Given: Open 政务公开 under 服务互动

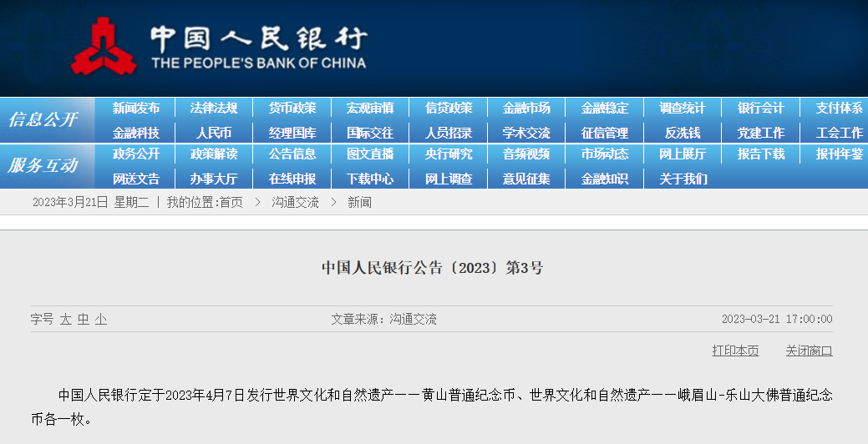Looking at the screenshot, I should pos(135,154).
